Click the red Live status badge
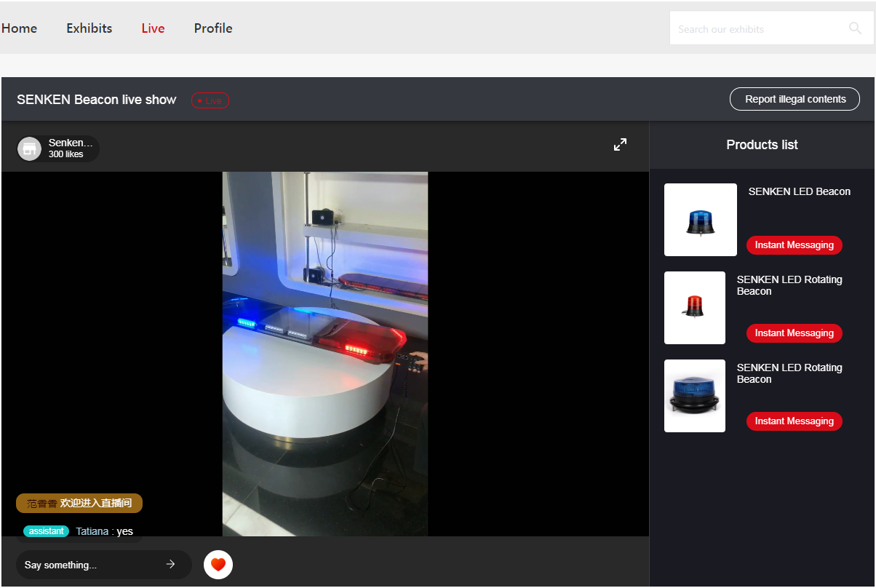Image resolution: width=876 pixels, height=588 pixels. 210,100
